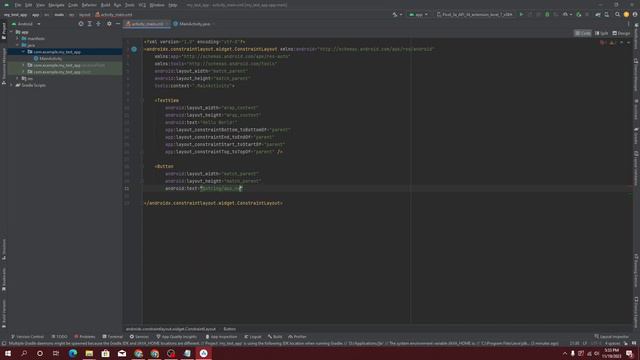Click the account avatar icon in toolbar
640x360 pixels.
635,15
